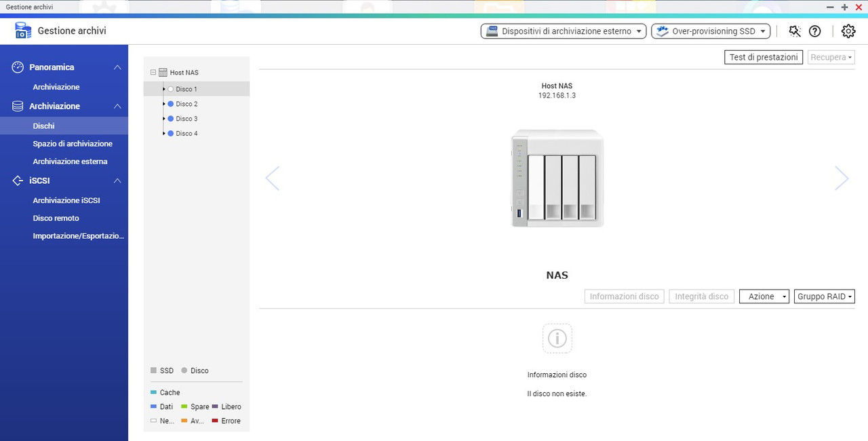The width and height of the screenshot is (868, 441).
Task: Click Integrità disco button
Action: [701, 296]
